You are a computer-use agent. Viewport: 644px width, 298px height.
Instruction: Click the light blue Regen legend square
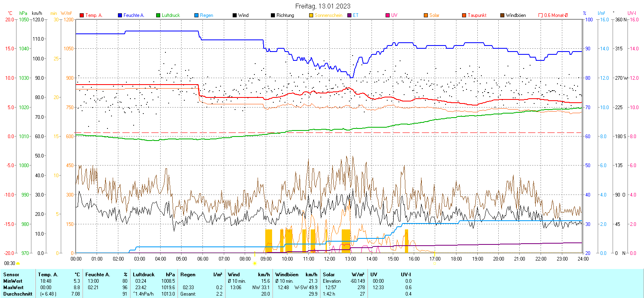point(196,15)
